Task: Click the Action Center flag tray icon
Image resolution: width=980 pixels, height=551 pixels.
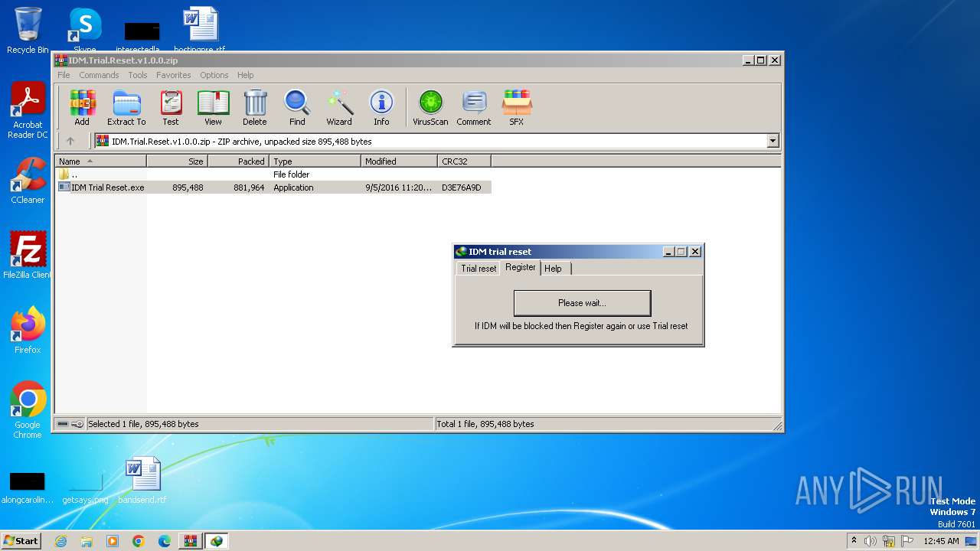Action: (x=908, y=541)
